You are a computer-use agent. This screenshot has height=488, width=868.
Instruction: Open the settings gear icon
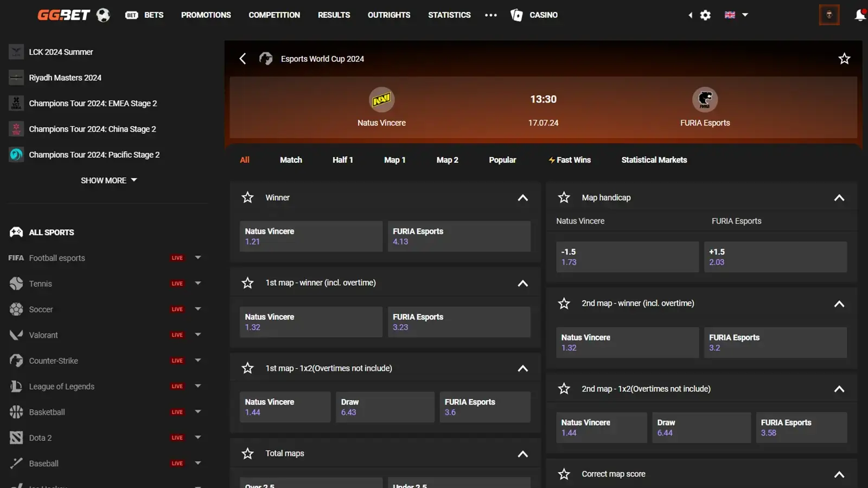[x=705, y=15]
